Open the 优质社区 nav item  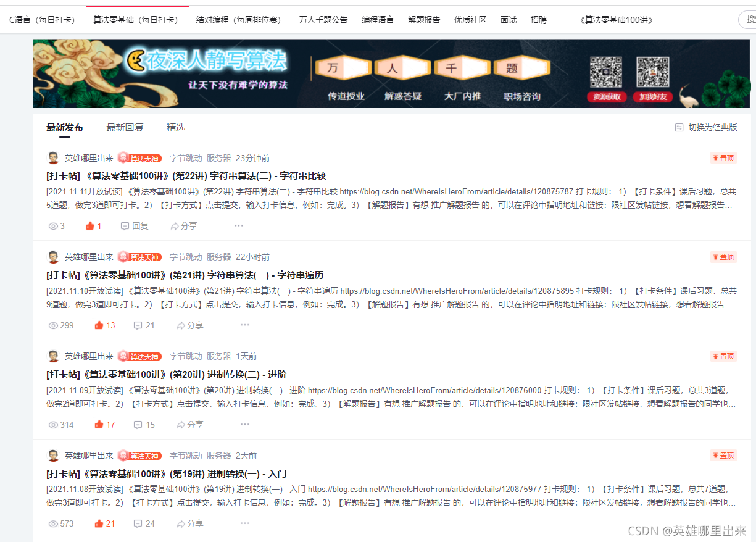(x=470, y=20)
